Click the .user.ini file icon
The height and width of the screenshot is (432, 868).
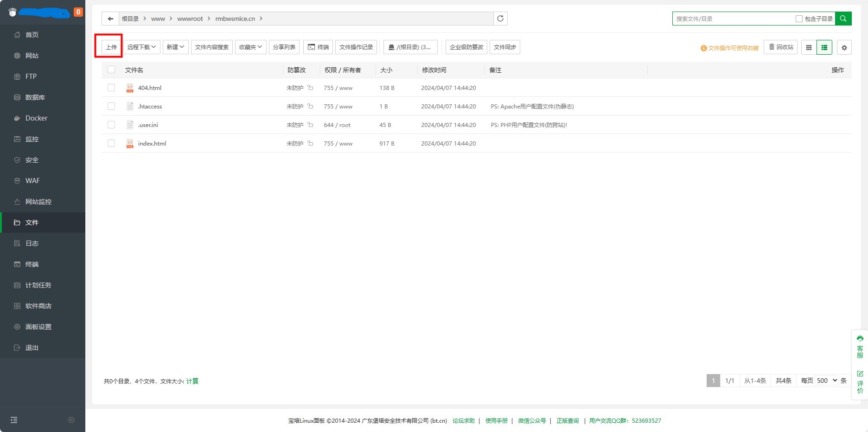pyautogui.click(x=130, y=125)
